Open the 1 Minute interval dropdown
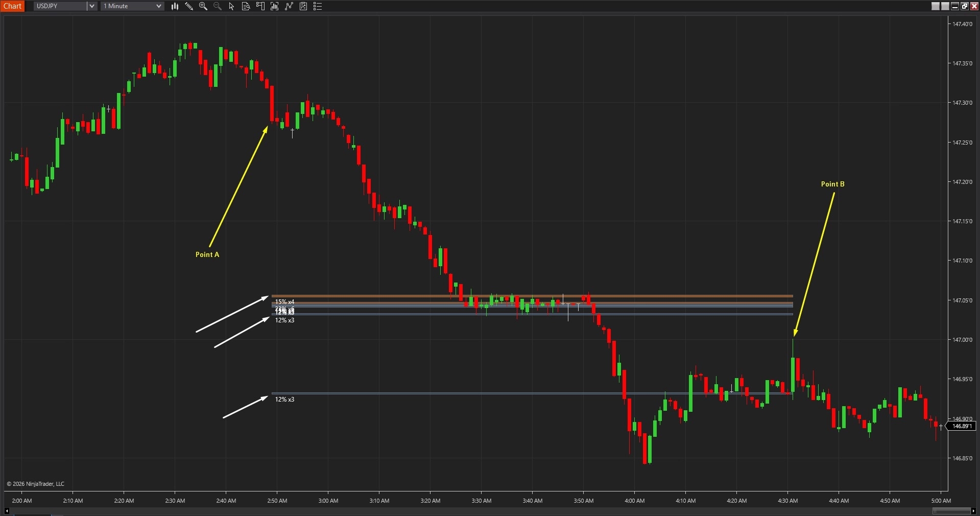This screenshot has width=980, height=516. click(x=132, y=6)
